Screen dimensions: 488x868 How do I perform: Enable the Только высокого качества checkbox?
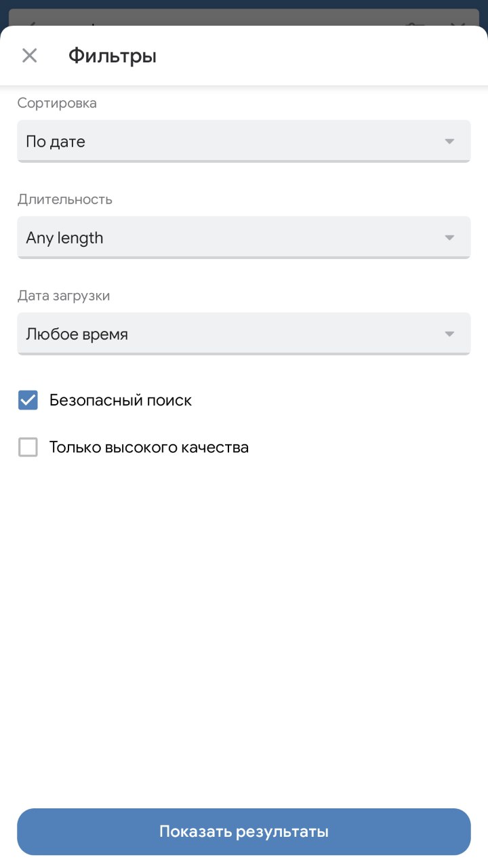(x=28, y=448)
